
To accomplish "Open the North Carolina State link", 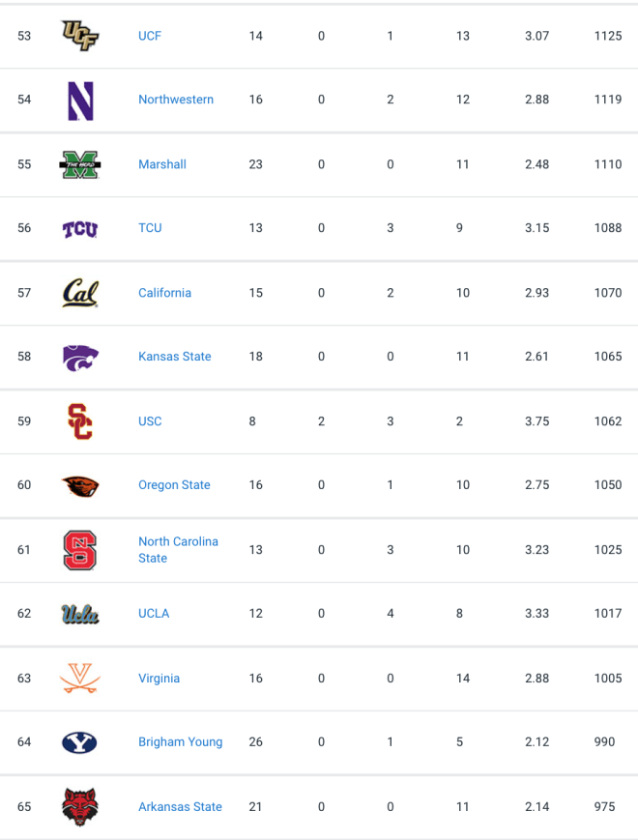I will 179,550.
